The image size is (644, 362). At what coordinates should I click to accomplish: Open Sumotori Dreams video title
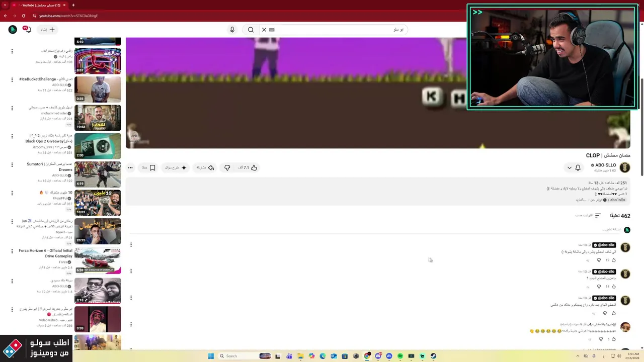pyautogui.click(x=49, y=167)
